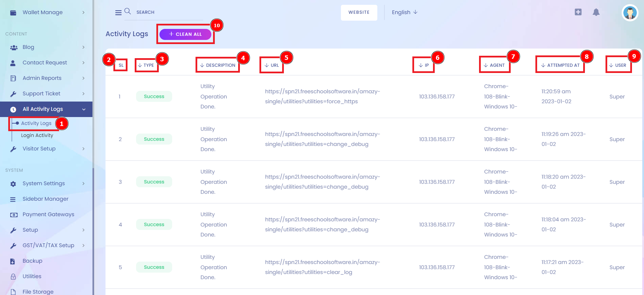Click the System Settings gear icon

(x=13, y=184)
